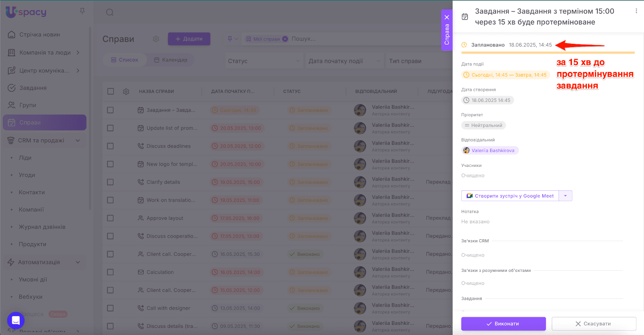This screenshot has height=335, width=644.
Task: Close the side panel with X icon
Action: tap(447, 17)
